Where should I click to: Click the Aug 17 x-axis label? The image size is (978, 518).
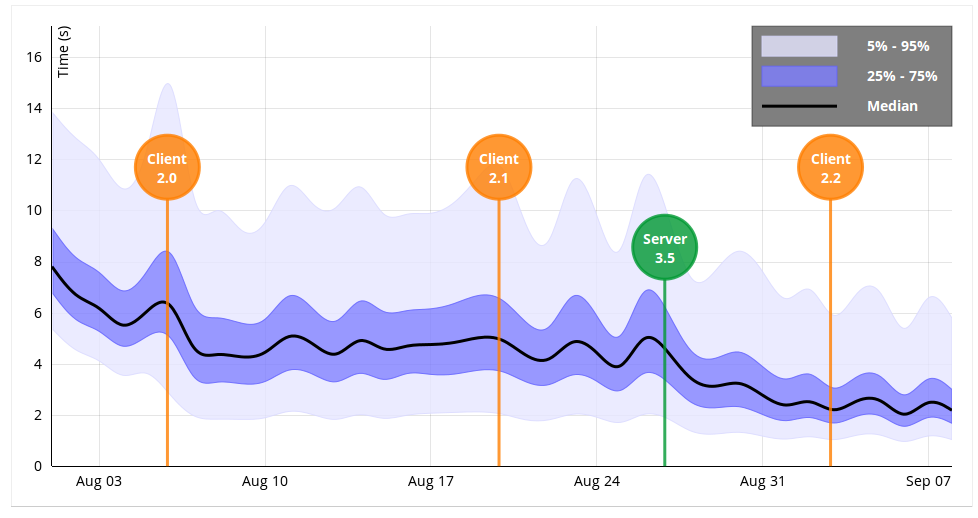point(430,482)
